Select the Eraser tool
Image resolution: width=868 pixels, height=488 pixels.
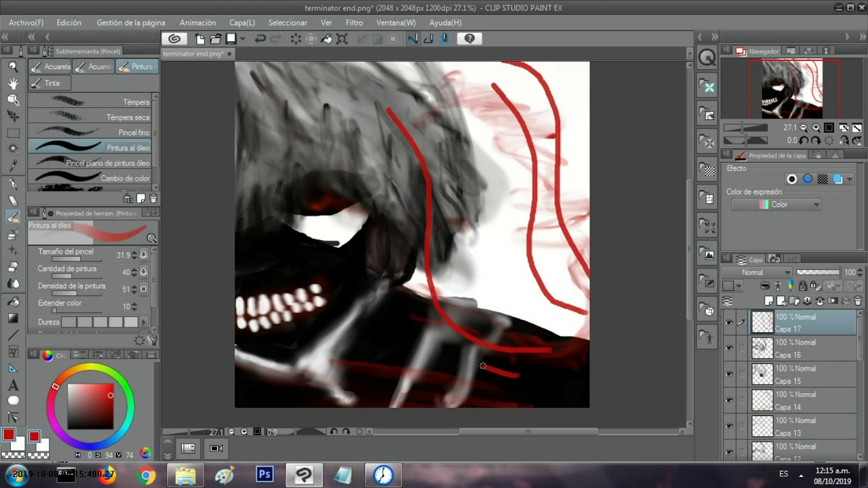point(13,267)
